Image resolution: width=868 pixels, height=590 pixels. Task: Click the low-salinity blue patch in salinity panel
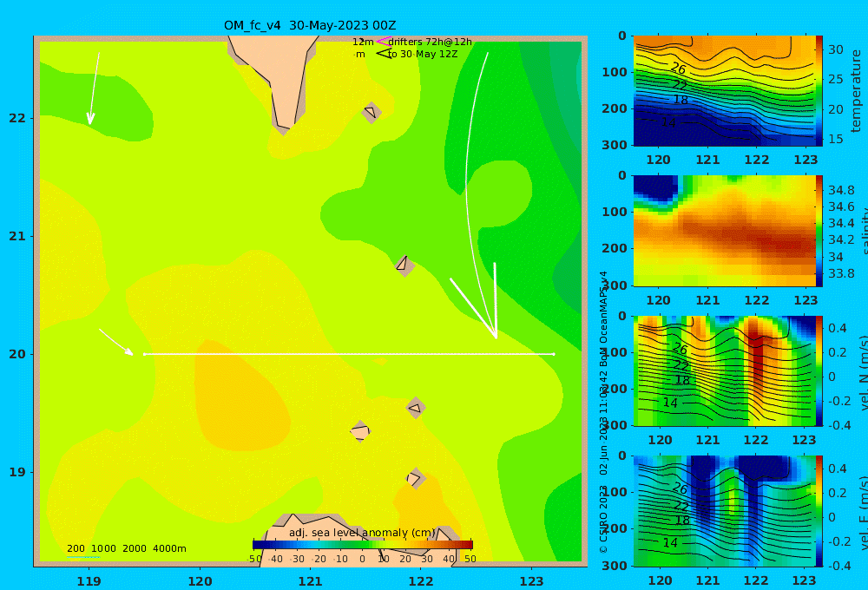click(655, 188)
